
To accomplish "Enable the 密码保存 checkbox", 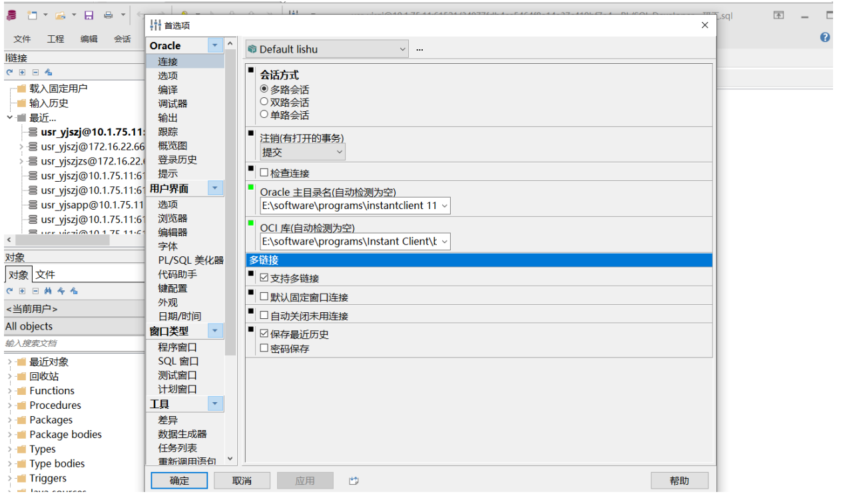I will 264,348.
